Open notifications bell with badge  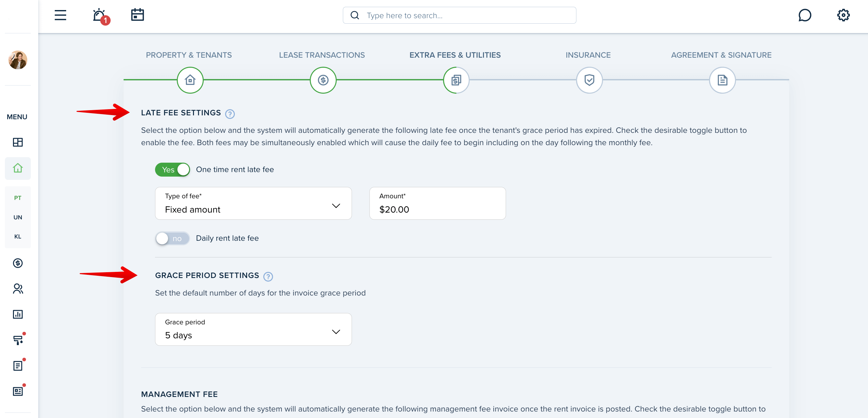pyautogui.click(x=101, y=16)
